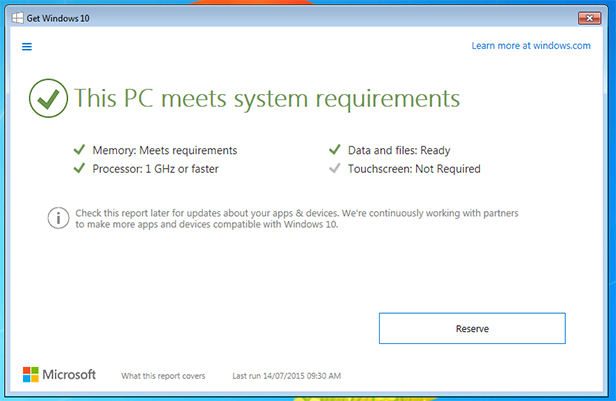Click the Windows logo in title bar
The width and height of the screenshot is (616, 401).
coord(17,18)
